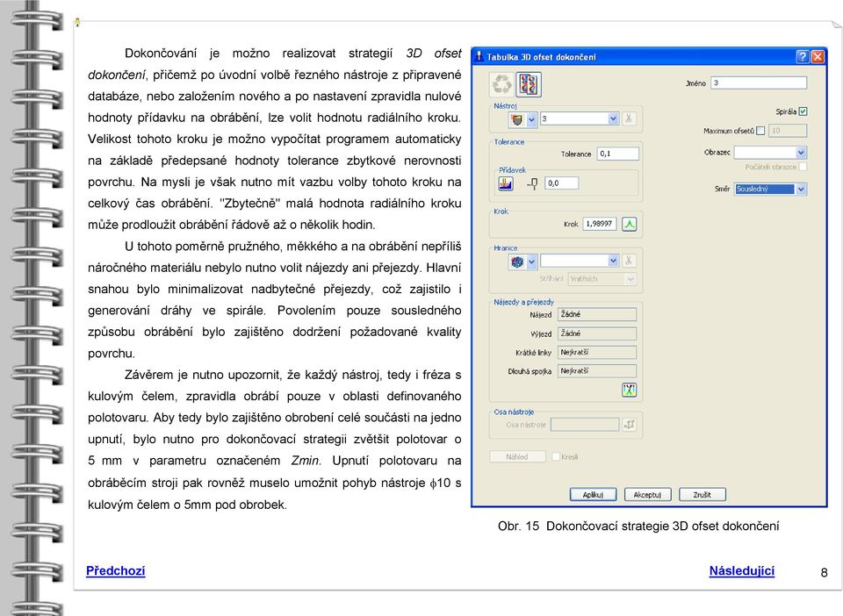The height and width of the screenshot is (616, 843).
Task: Click the thickness icon under Přídavek
Action: [506, 183]
